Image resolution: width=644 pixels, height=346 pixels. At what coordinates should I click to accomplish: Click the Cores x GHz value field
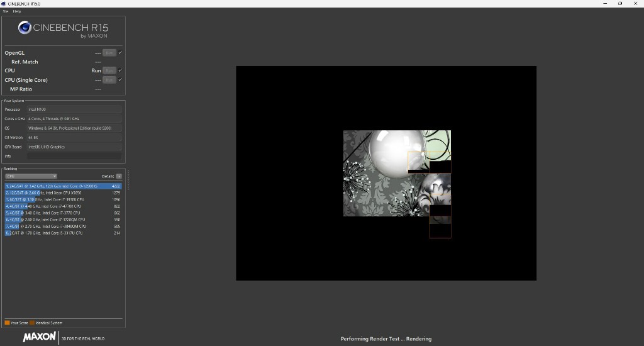point(74,119)
